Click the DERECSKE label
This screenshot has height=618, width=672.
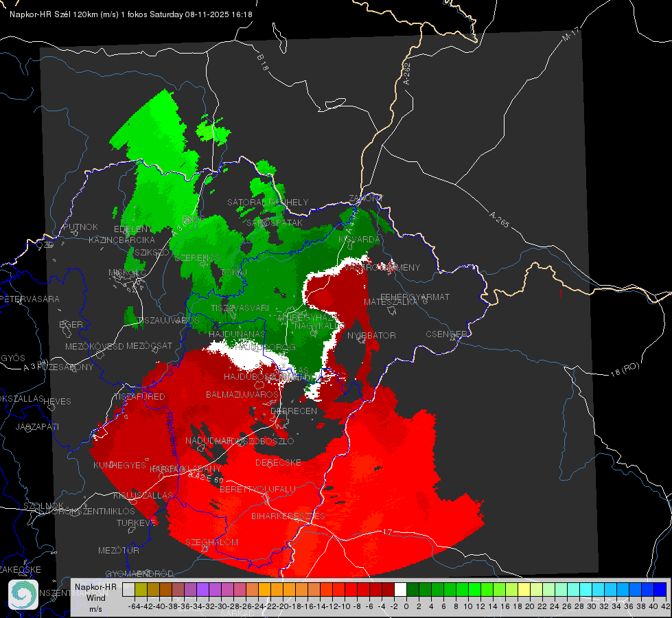[278, 463]
